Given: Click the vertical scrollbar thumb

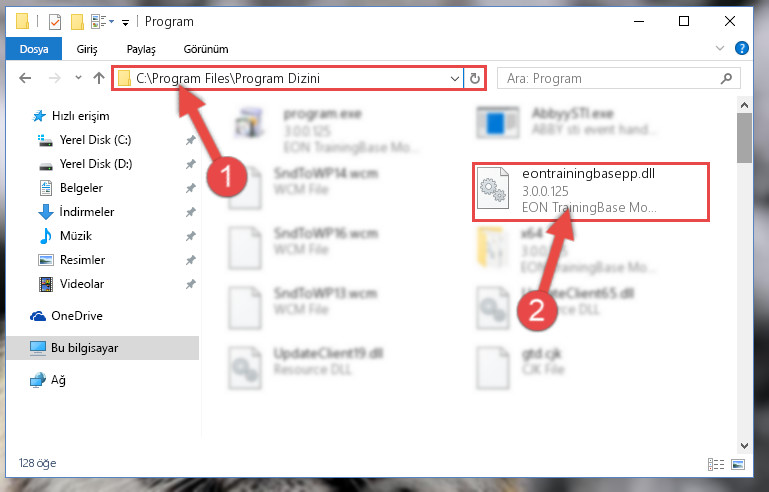Looking at the screenshot, I should (x=744, y=138).
